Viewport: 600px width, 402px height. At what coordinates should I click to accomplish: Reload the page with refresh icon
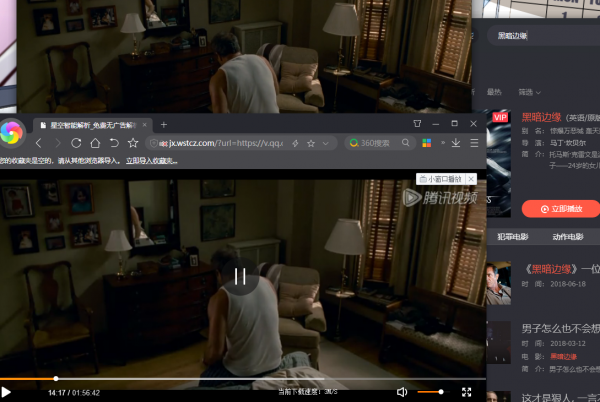(x=76, y=143)
